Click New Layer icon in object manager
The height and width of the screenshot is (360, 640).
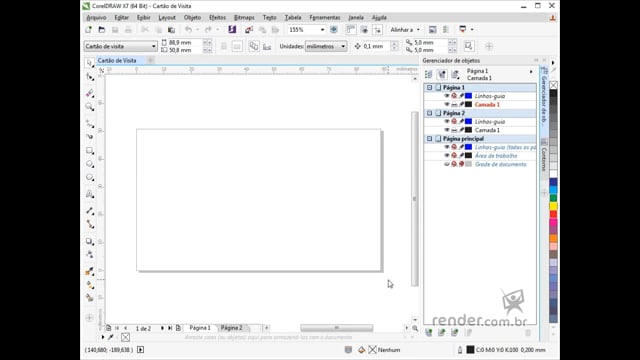click(x=429, y=333)
